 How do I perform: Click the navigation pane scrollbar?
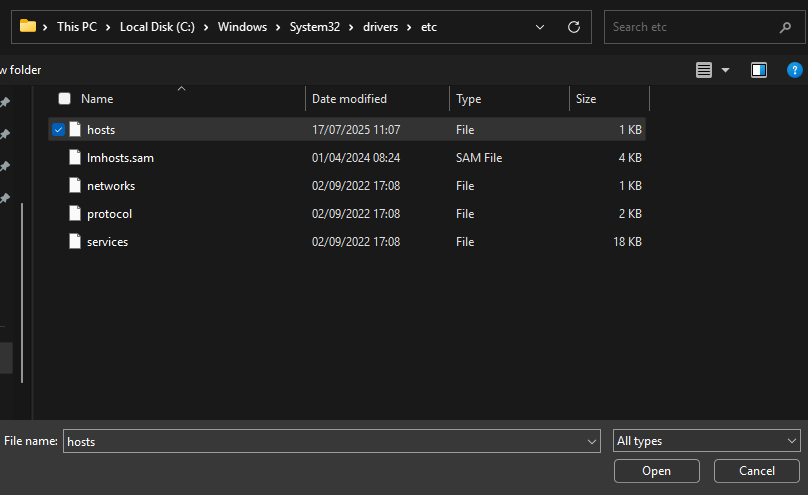tap(22, 293)
